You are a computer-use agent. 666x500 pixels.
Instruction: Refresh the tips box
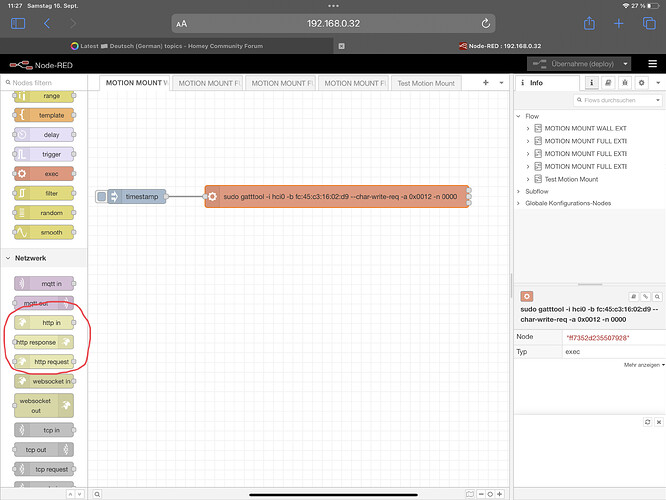(x=647, y=422)
